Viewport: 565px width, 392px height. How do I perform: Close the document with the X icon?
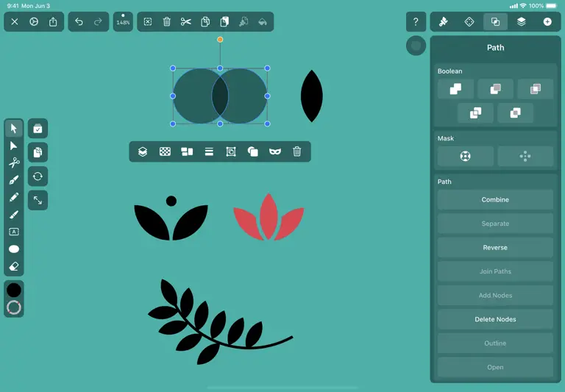15,22
